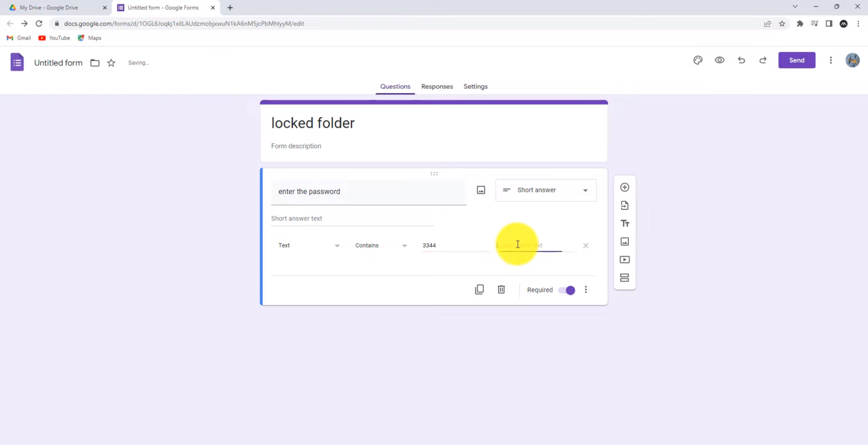This screenshot has width=868, height=445.
Task: Switch to the Responses tab
Action: pos(437,87)
